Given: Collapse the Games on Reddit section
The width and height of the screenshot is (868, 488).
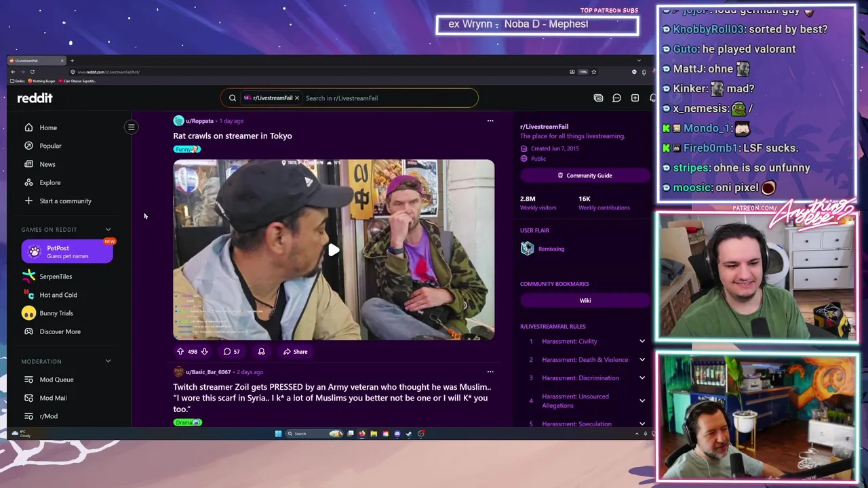Looking at the screenshot, I should coord(108,230).
